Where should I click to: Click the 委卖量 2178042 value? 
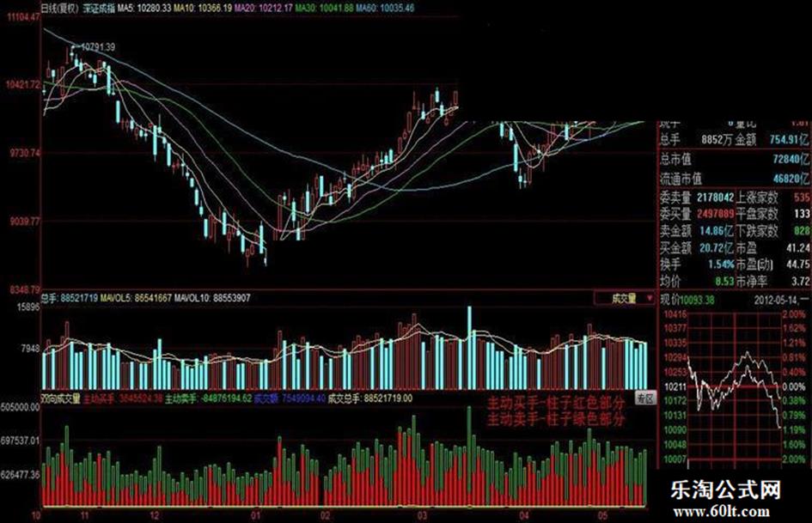[x=697, y=198]
